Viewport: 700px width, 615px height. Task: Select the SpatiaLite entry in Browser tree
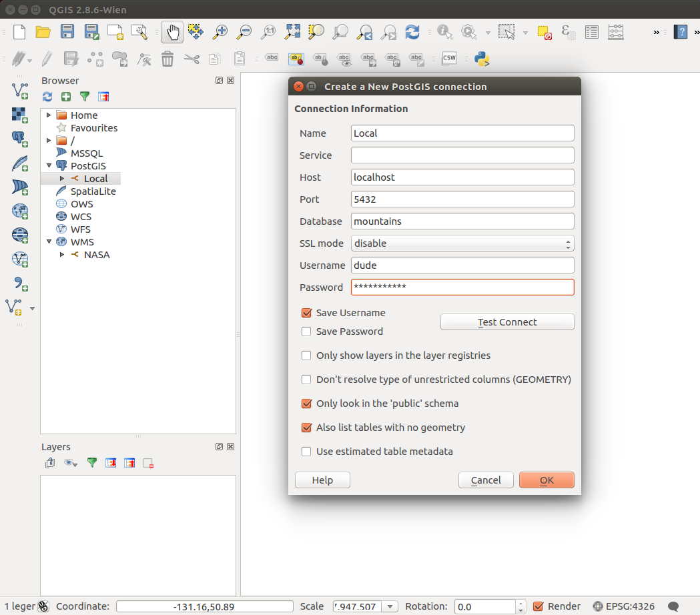pos(93,191)
